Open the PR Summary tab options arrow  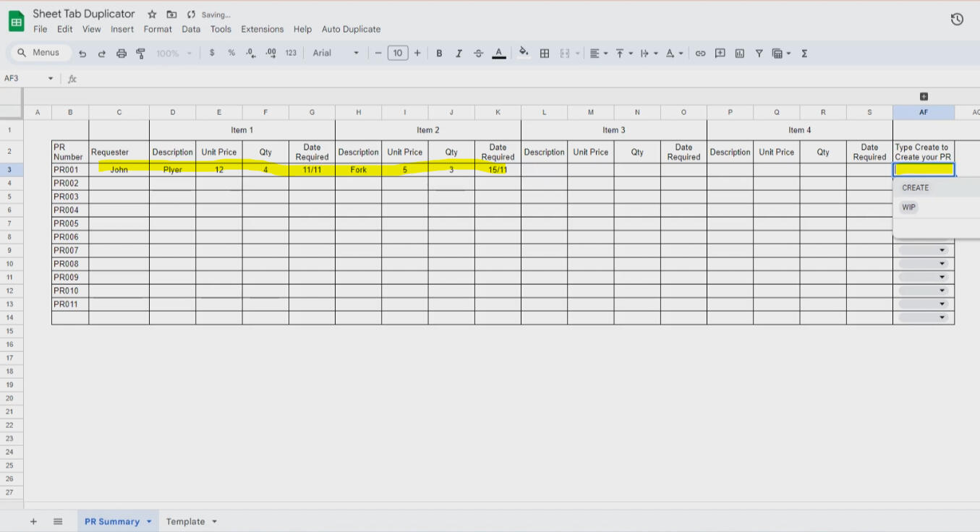(x=149, y=522)
